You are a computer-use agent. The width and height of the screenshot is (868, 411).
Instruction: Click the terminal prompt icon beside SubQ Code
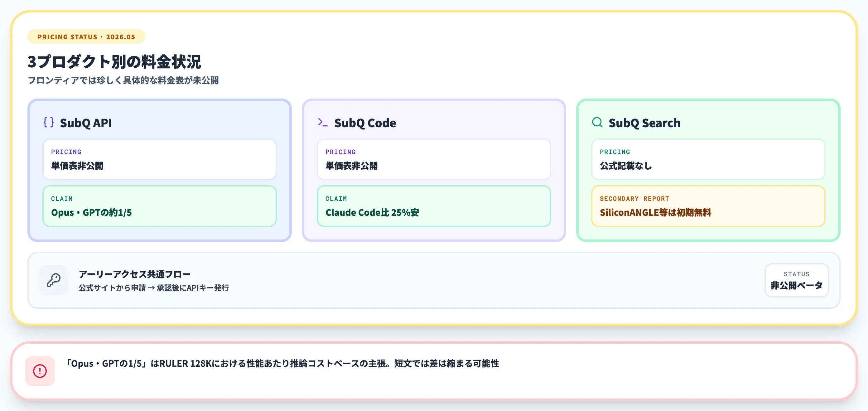click(x=323, y=122)
